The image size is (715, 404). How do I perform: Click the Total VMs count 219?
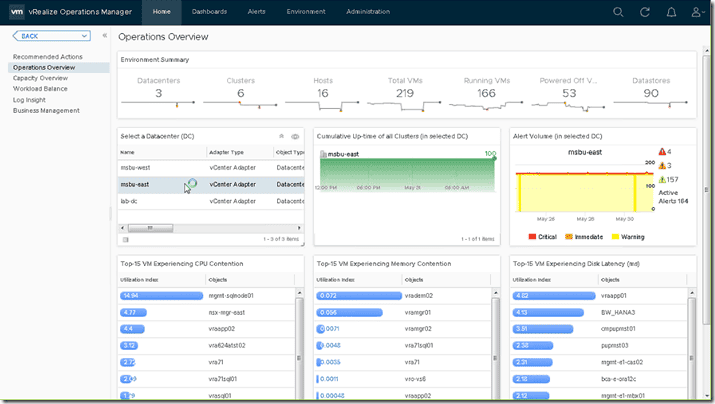[x=405, y=93]
